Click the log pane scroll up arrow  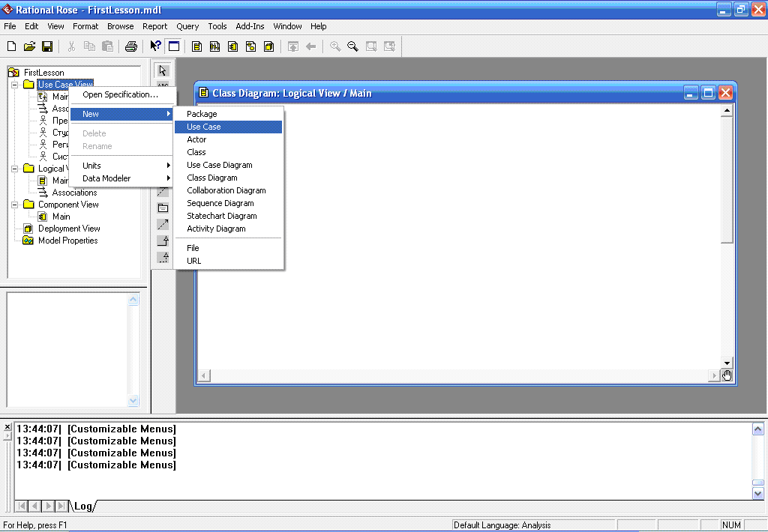(757, 429)
